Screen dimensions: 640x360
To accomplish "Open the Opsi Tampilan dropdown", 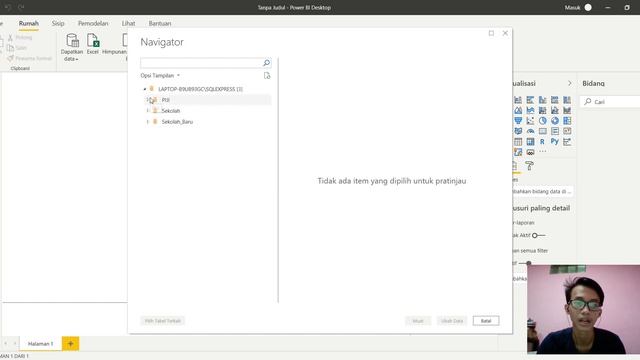I will click(160, 76).
